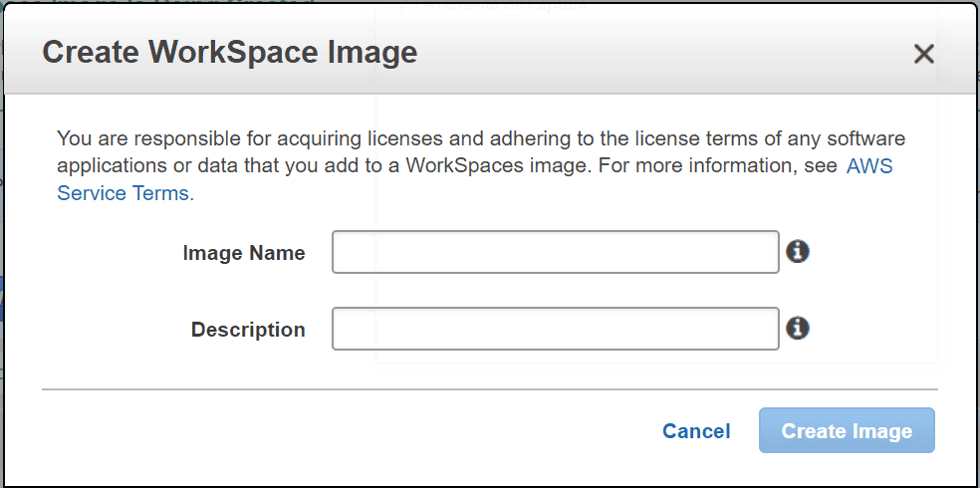Abort image creation via Cancel
The width and height of the screenshot is (980, 488).
click(696, 430)
